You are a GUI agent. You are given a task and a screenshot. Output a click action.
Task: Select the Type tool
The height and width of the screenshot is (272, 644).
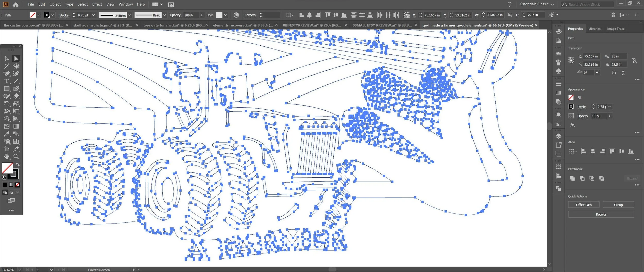[7, 81]
